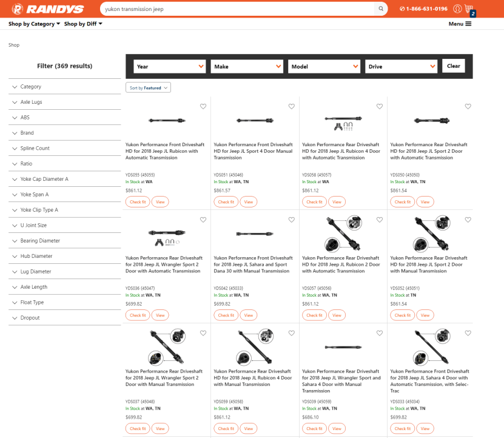Favorite the YDS037 driveshaft heart icon
This screenshot has width=504, height=438.
click(x=203, y=333)
